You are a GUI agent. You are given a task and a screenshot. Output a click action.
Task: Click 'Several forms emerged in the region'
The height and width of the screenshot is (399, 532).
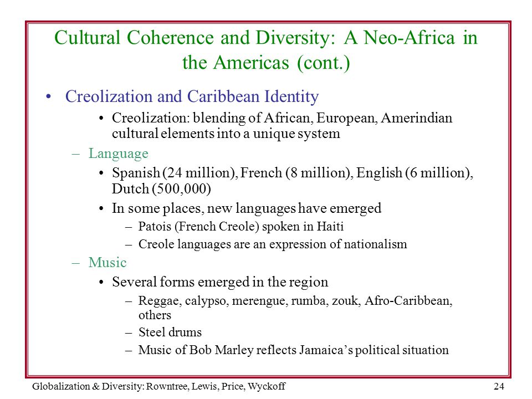click(x=220, y=282)
